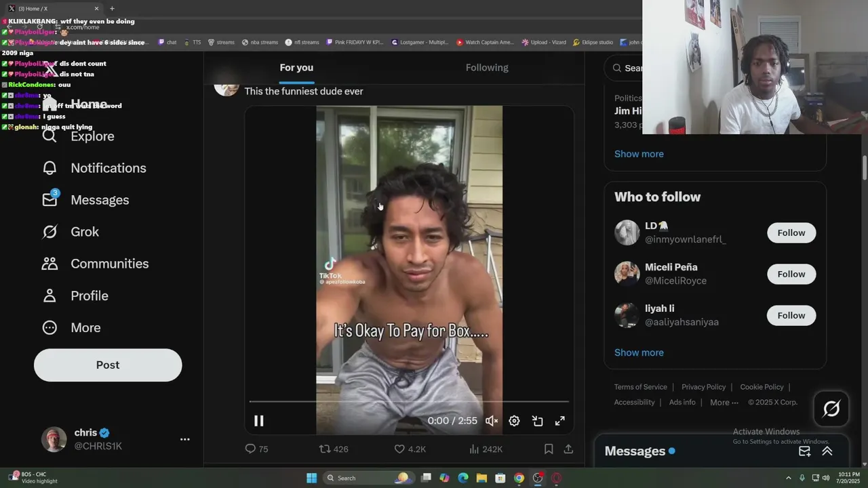The width and height of the screenshot is (868, 488).
Task: Open the floating Grok button
Action: pyautogui.click(x=831, y=409)
